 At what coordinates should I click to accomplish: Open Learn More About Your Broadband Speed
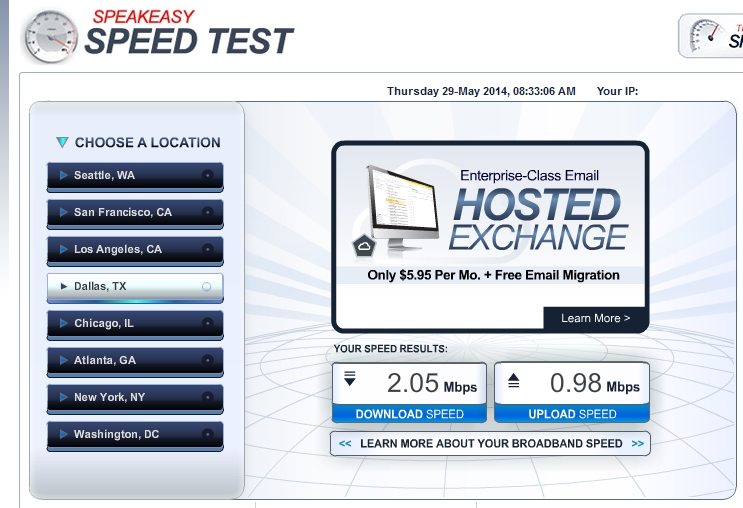tap(490, 443)
